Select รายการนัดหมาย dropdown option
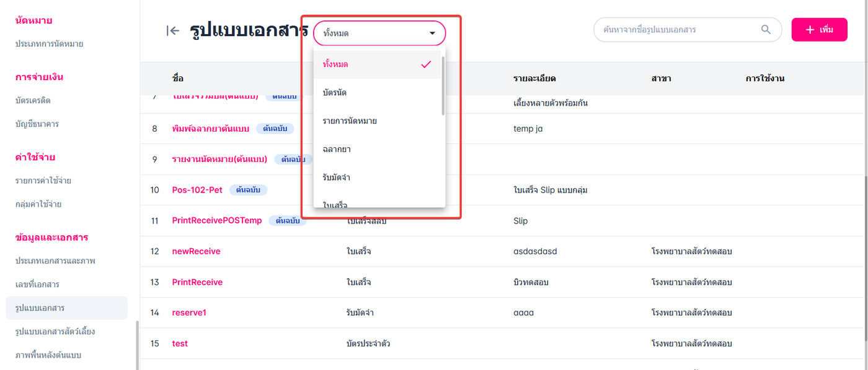The height and width of the screenshot is (370, 868). point(350,121)
